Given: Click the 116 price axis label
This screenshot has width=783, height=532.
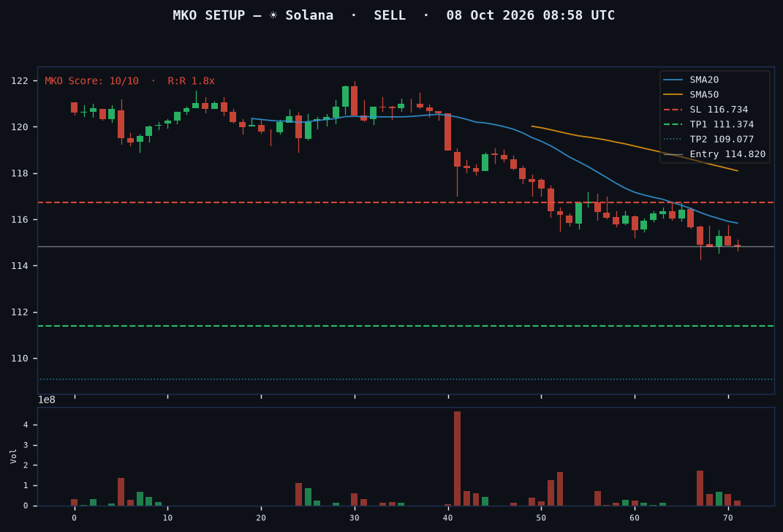Looking at the screenshot, I should [20, 220].
